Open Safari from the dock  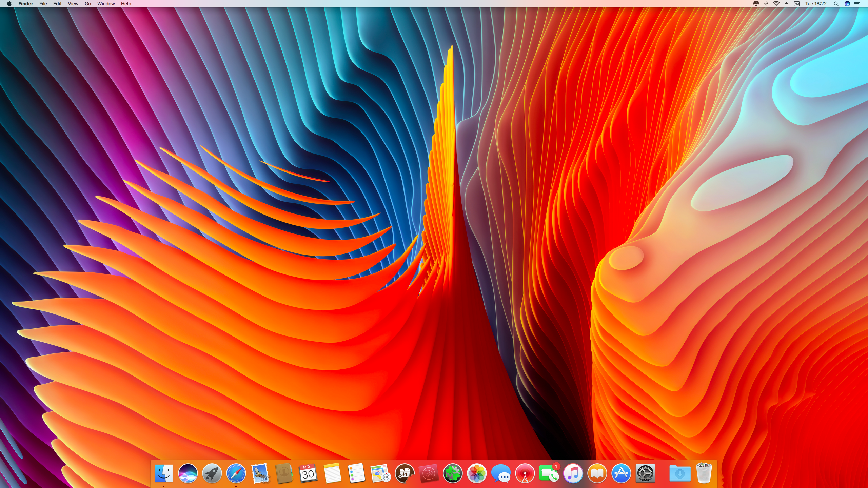click(x=236, y=473)
